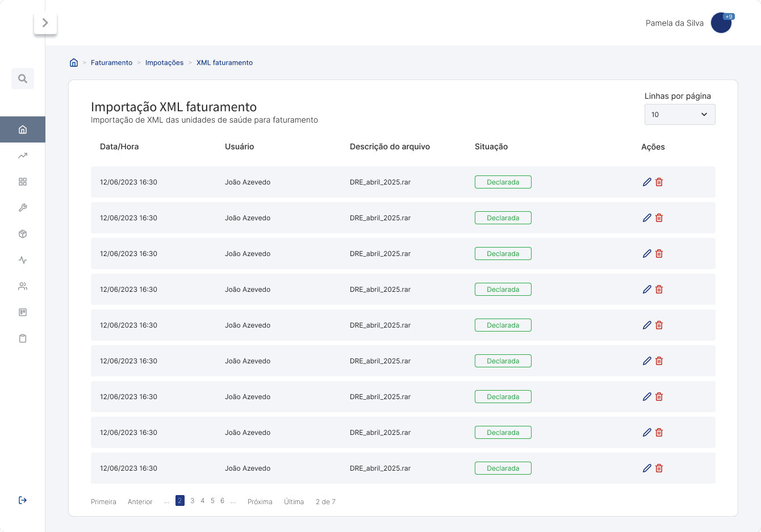Image resolution: width=761 pixels, height=532 pixels.
Task: Click the Data/Hora column header
Action: coord(119,146)
